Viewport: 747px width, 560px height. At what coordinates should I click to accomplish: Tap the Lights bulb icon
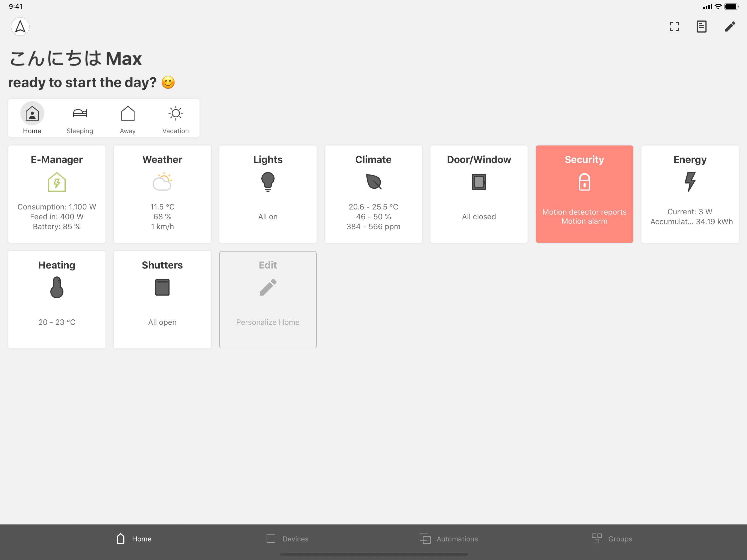[268, 182]
